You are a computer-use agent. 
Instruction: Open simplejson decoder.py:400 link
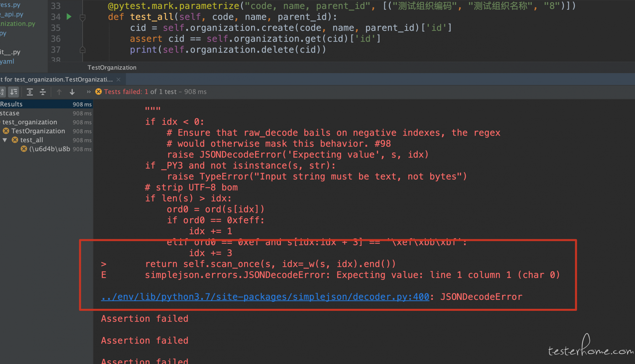265,297
